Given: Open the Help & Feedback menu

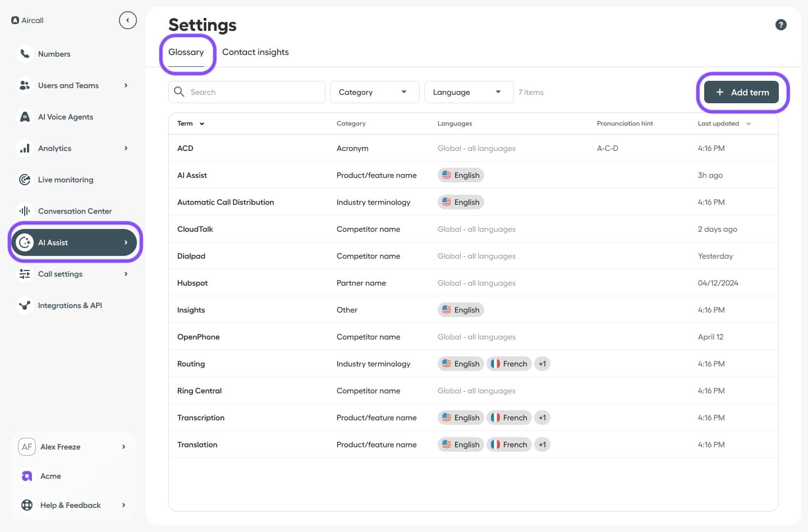Looking at the screenshot, I should pos(71,505).
